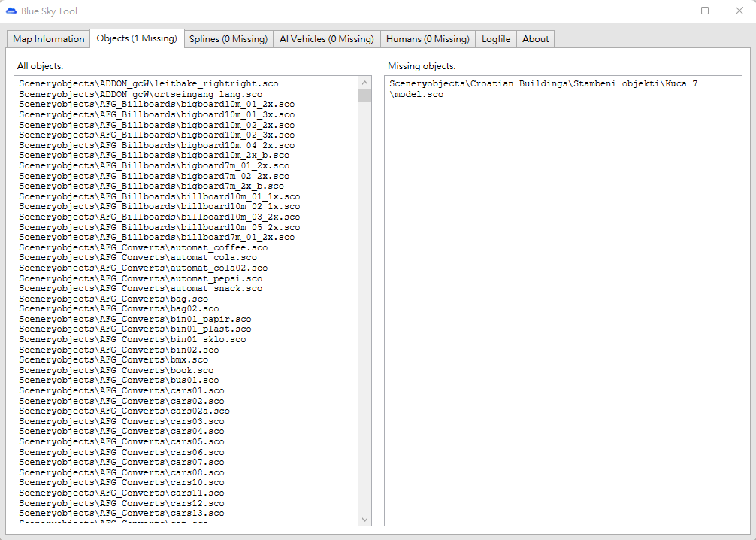Go to the About tab
This screenshot has width=756, height=540.
click(536, 39)
